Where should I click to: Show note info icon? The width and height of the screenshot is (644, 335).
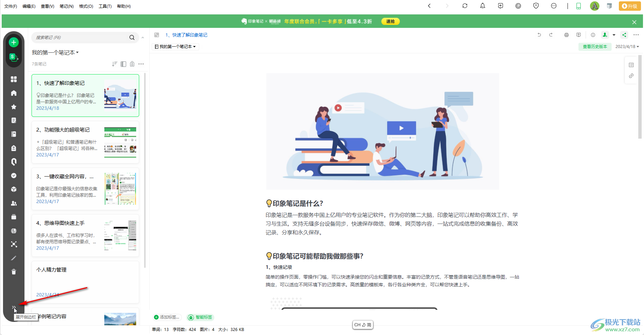click(593, 35)
